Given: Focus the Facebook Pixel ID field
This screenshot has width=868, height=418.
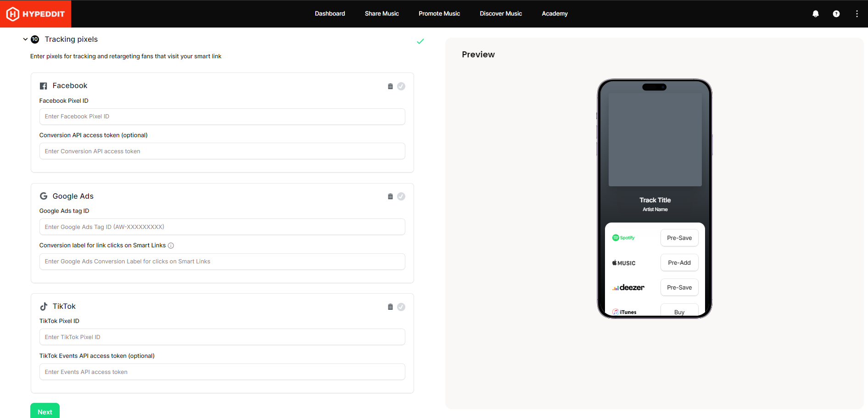Looking at the screenshot, I should 222,117.
